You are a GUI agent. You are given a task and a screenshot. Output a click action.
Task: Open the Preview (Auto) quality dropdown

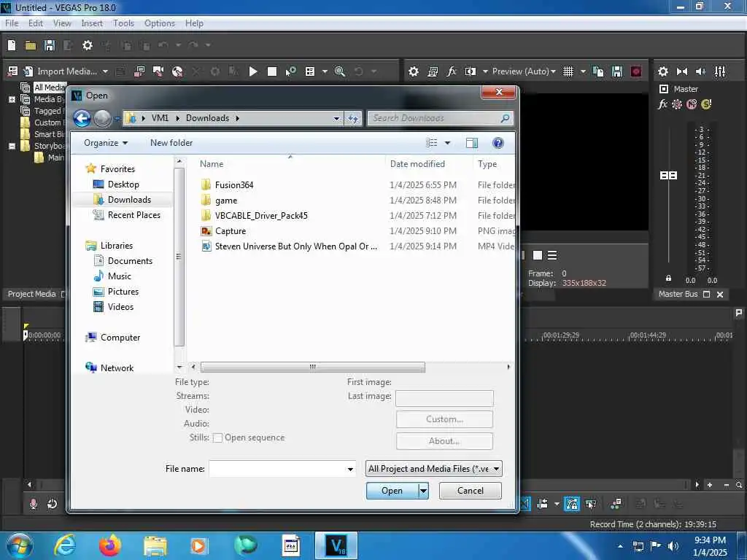(524, 71)
